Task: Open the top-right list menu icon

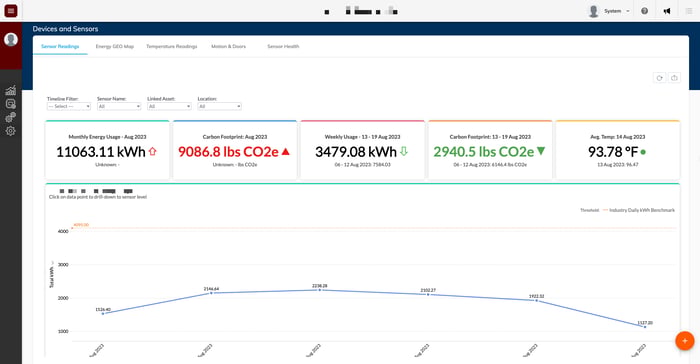Action: pyautogui.click(x=689, y=11)
